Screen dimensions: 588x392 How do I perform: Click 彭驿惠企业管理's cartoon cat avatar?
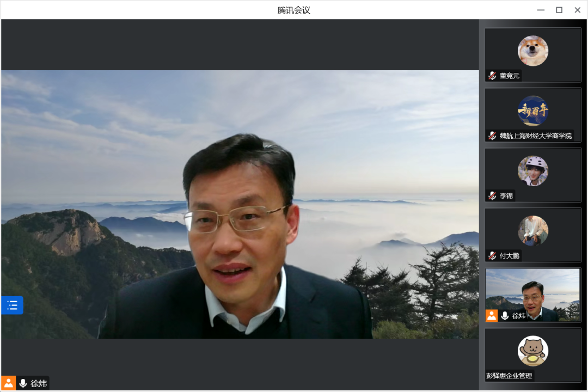[x=533, y=351]
